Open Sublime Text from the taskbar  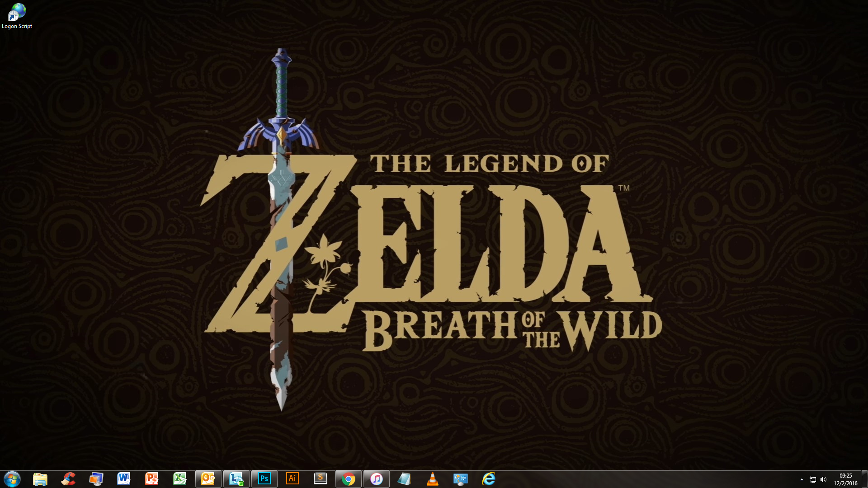321,479
